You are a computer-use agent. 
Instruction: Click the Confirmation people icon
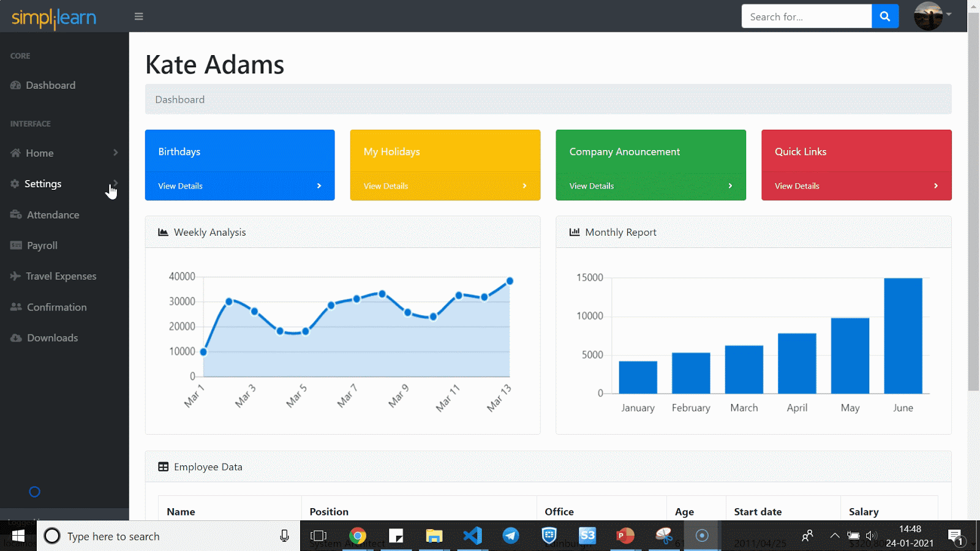pos(16,307)
